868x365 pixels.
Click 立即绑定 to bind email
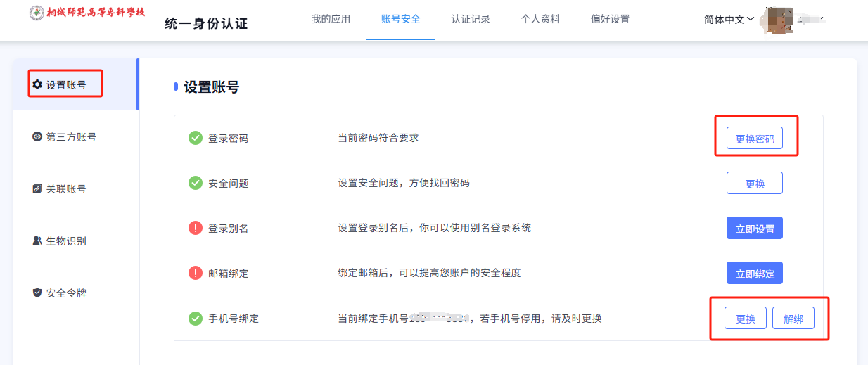(754, 274)
